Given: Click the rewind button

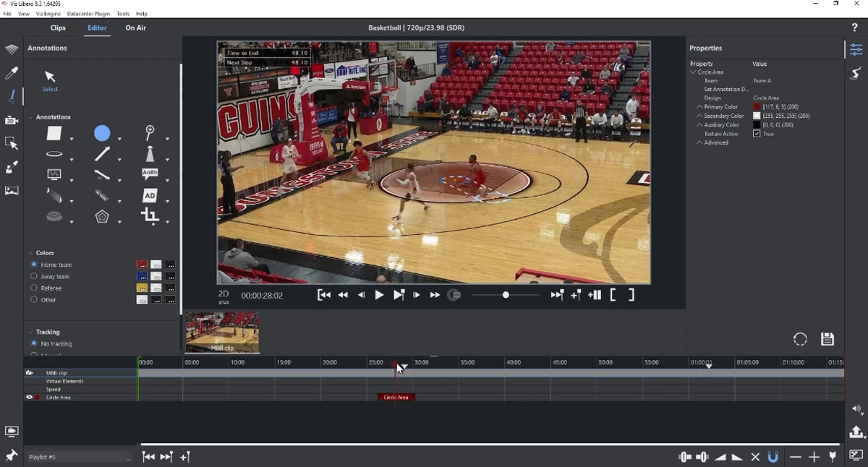Looking at the screenshot, I should click(x=343, y=295).
